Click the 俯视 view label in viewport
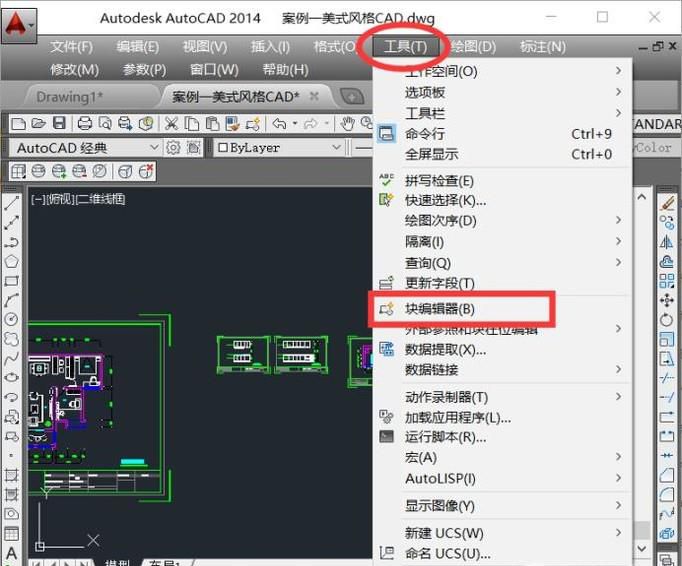 (59, 199)
